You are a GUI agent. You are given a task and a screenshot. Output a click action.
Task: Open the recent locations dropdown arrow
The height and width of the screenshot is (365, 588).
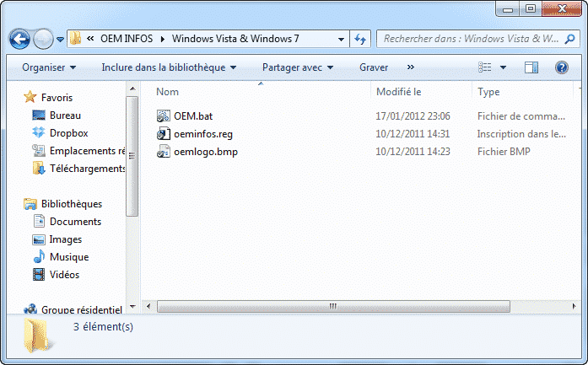(x=61, y=39)
